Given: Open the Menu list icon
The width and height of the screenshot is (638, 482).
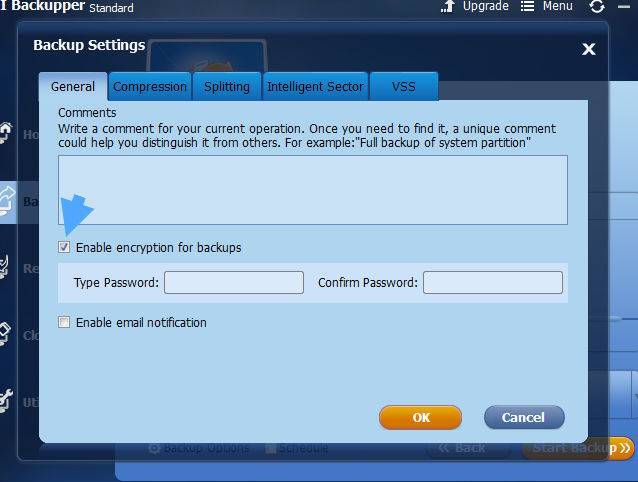Looking at the screenshot, I should click(x=527, y=6).
